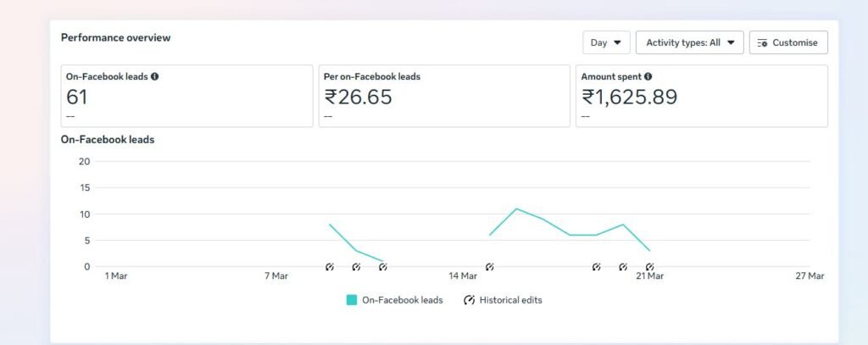Click info icon next to Amount spent
This screenshot has width=868, height=345.
[x=648, y=76]
